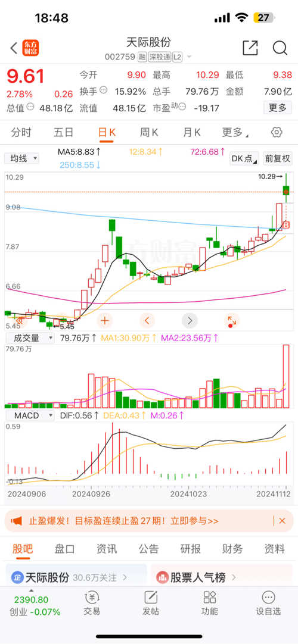Tap the tallest red volume bar
This screenshot has width=298, height=644.
point(286,376)
